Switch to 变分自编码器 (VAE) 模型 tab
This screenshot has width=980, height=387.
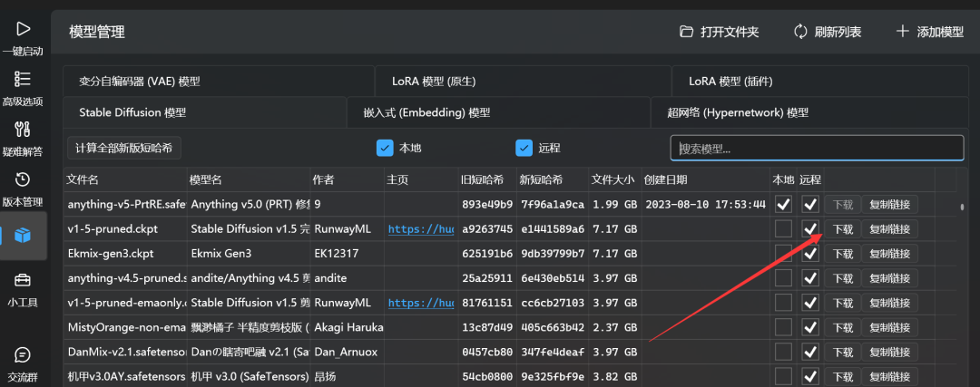coord(218,82)
